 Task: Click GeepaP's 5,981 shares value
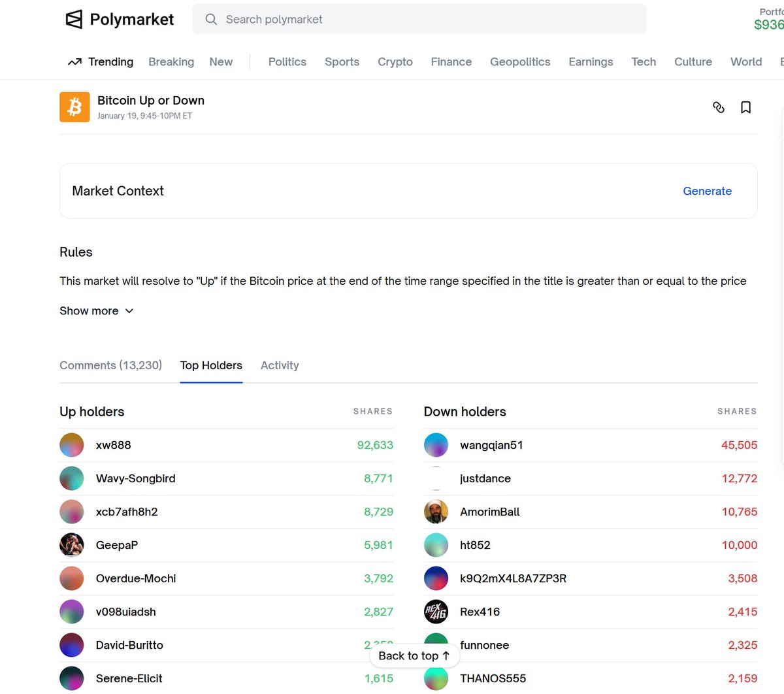[x=378, y=545]
